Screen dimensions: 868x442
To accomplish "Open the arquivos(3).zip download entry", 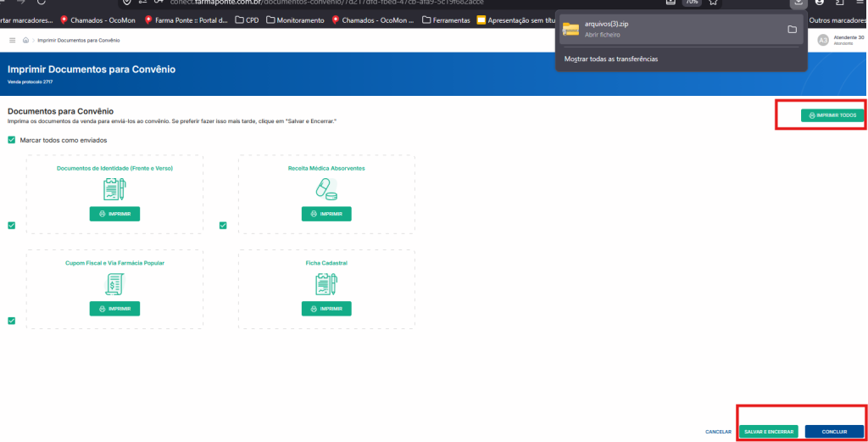I will click(x=682, y=30).
